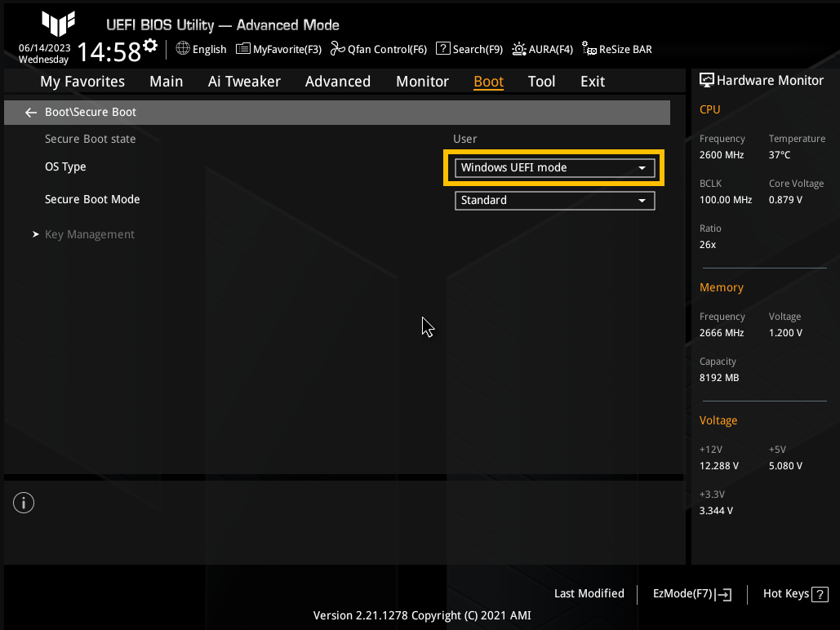Open the Secure Boot Mode dropdown
840x630 pixels.
point(554,201)
